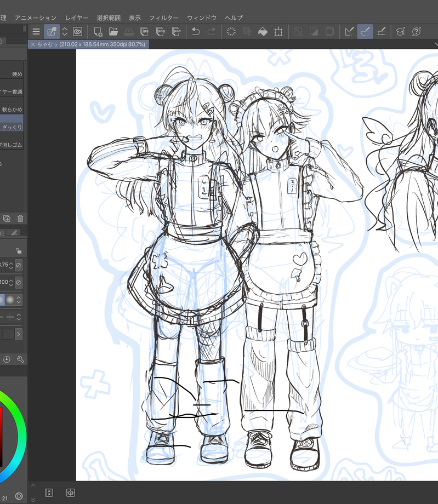Click the play-circle icon below the color wheel
The image size is (438, 504).
19,496
